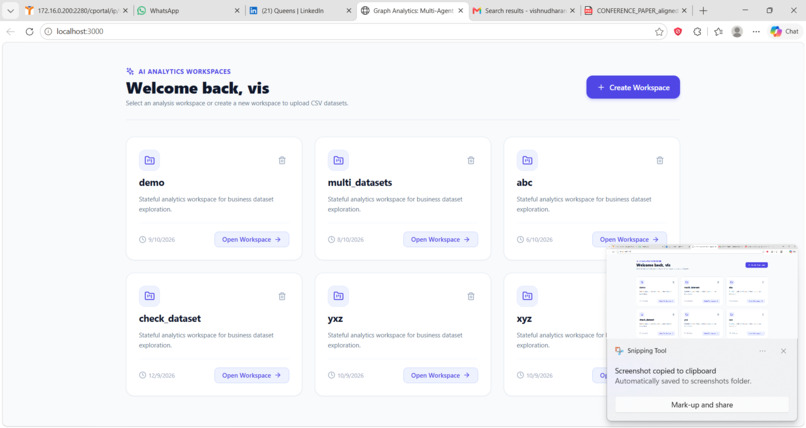Switch to the Queens LinkedIn tab
Viewport: 806px width, 428px height.
pyautogui.click(x=298, y=10)
